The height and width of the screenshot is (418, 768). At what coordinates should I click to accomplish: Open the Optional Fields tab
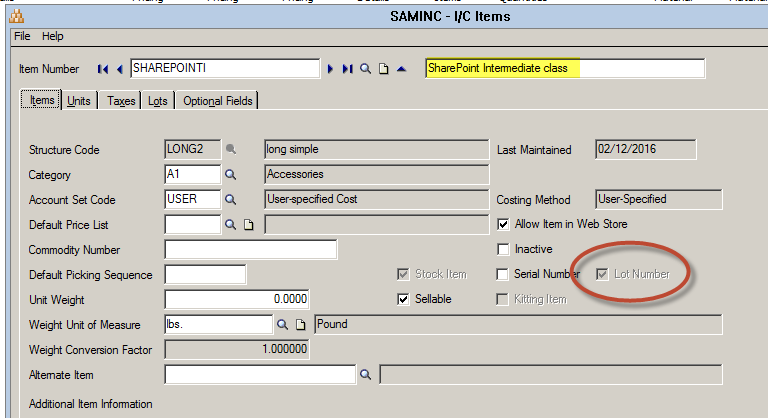(x=217, y=101)
